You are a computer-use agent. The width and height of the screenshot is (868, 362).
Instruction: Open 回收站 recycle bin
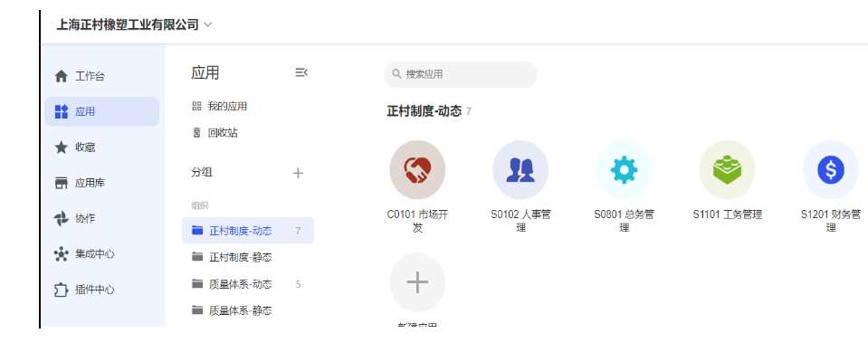[x=222, y=133]
